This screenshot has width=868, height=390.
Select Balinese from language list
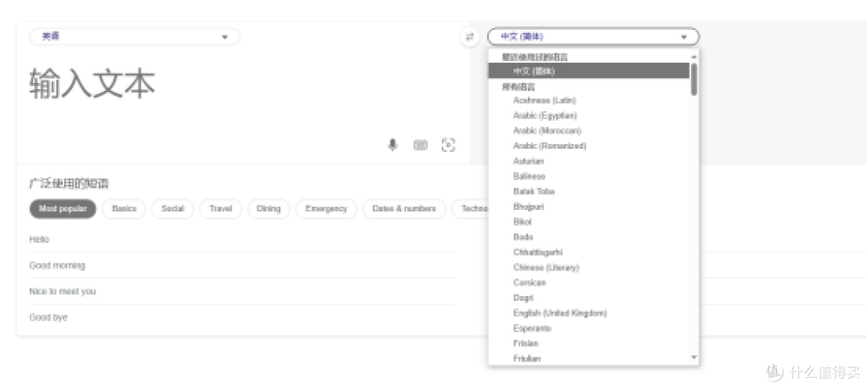tap(529, 176)
